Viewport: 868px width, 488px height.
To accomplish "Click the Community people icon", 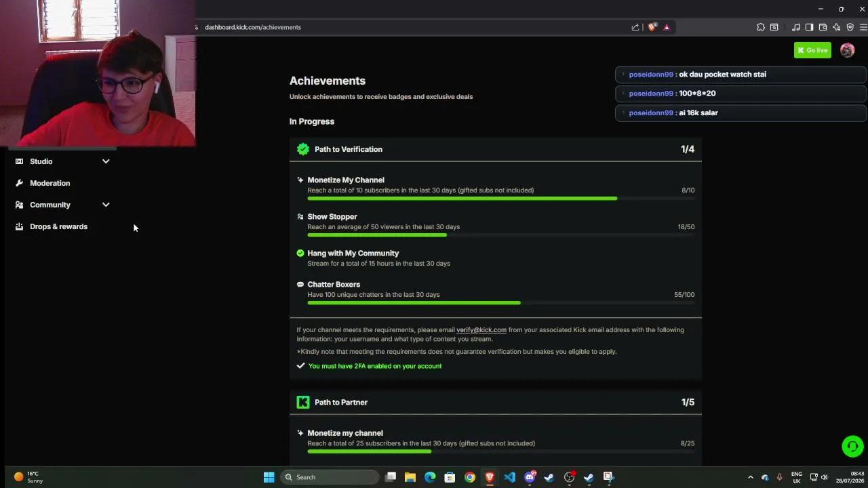I will click(x=19, y=205).
